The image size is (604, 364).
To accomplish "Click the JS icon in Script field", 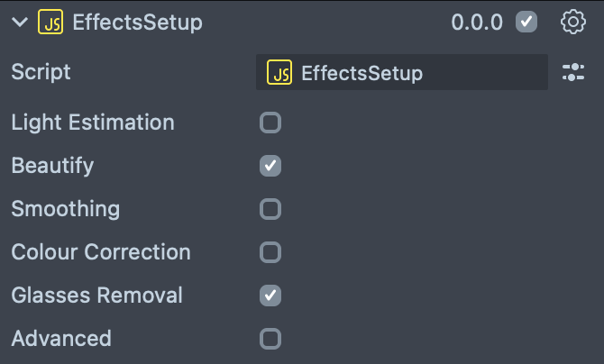I will point(280,73).
